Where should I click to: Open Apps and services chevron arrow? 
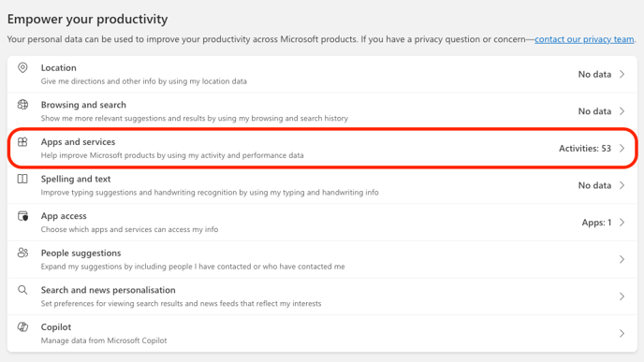(622, 148)
